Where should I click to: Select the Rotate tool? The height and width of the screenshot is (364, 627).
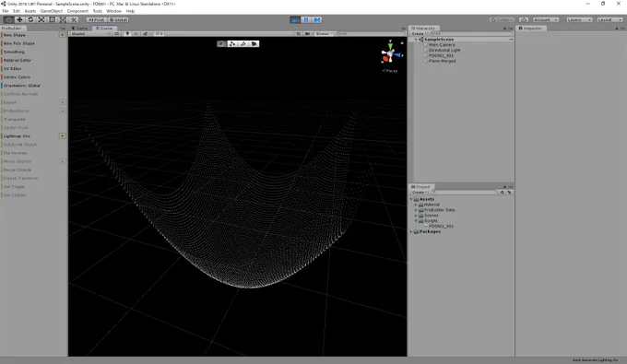tap(30, 19)
